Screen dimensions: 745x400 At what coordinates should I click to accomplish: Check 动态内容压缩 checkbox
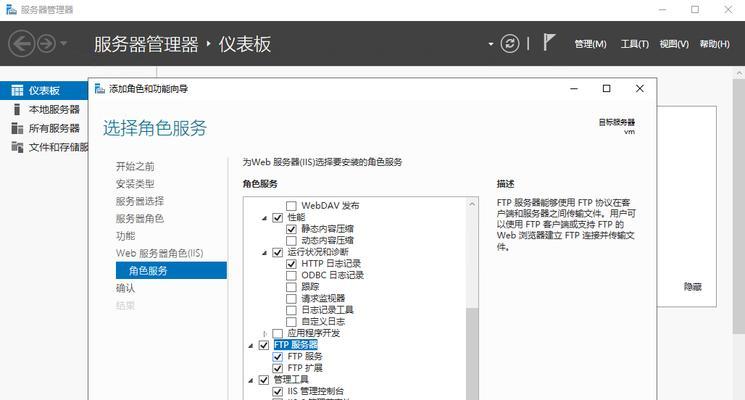291,241
